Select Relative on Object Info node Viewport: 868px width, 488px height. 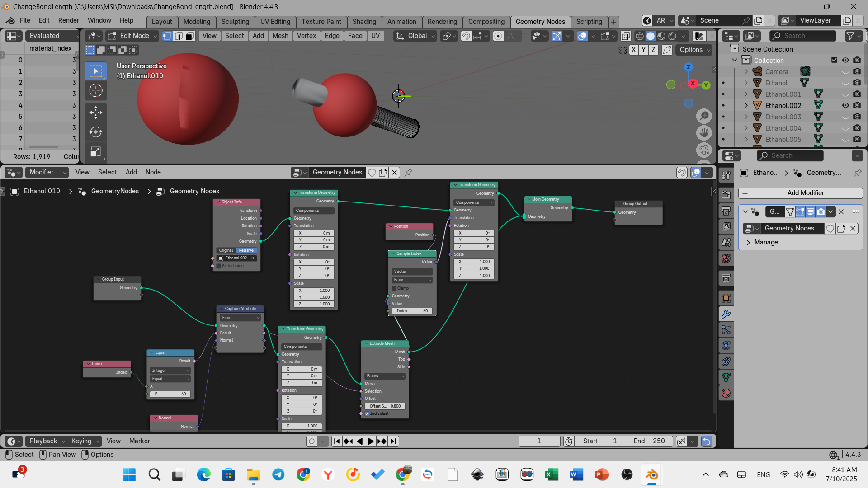246,250
